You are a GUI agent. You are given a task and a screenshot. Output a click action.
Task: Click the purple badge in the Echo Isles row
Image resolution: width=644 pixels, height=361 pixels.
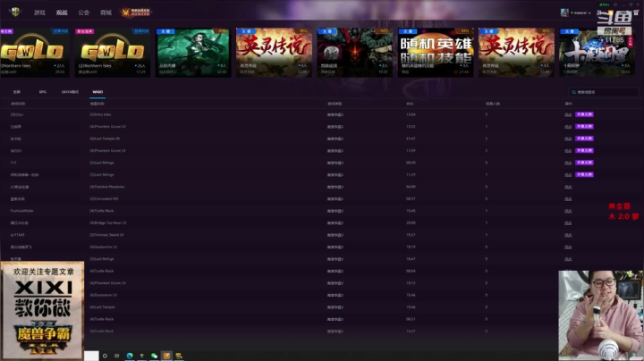584,114
